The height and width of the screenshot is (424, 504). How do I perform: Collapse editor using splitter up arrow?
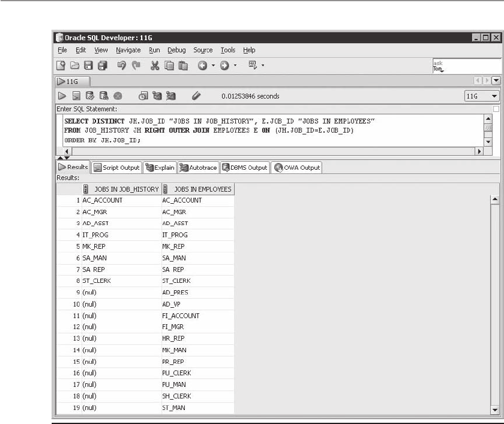point(60,158)
